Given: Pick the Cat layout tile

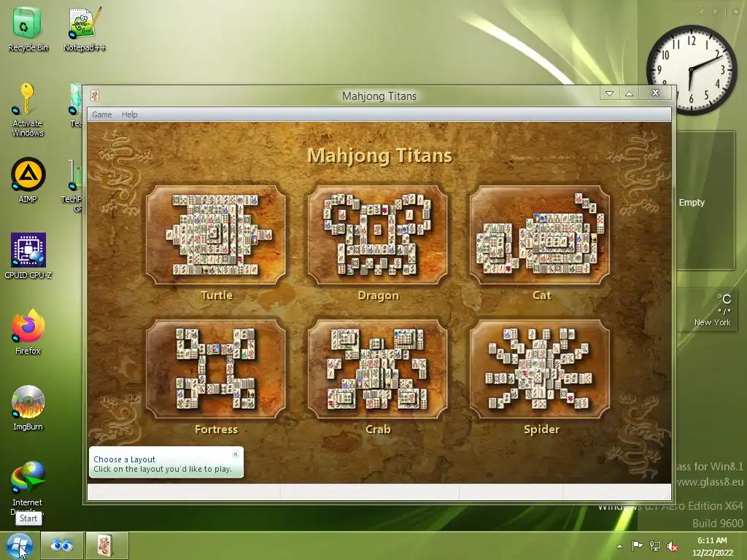Looking at the screenshot, I should click(x=540, y=235).
